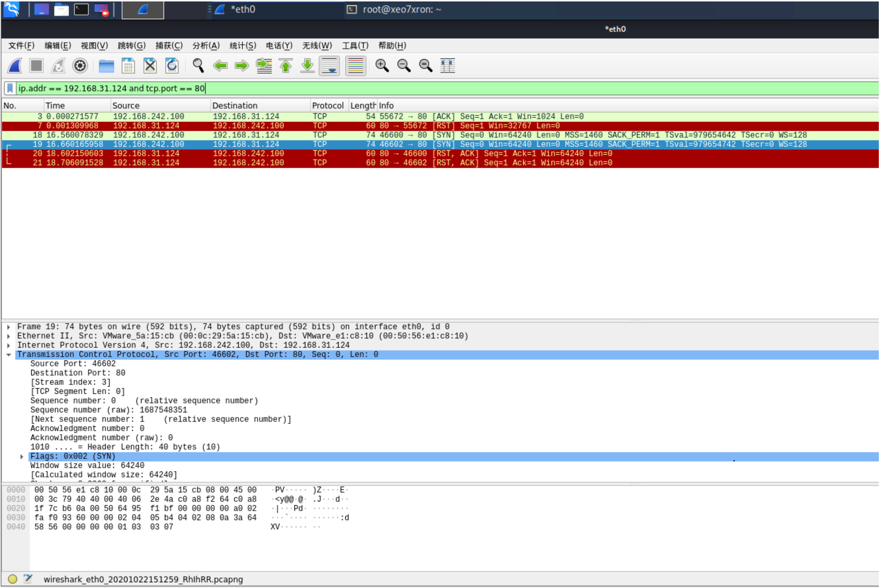Open capture options gear icon

pos(80,66)
